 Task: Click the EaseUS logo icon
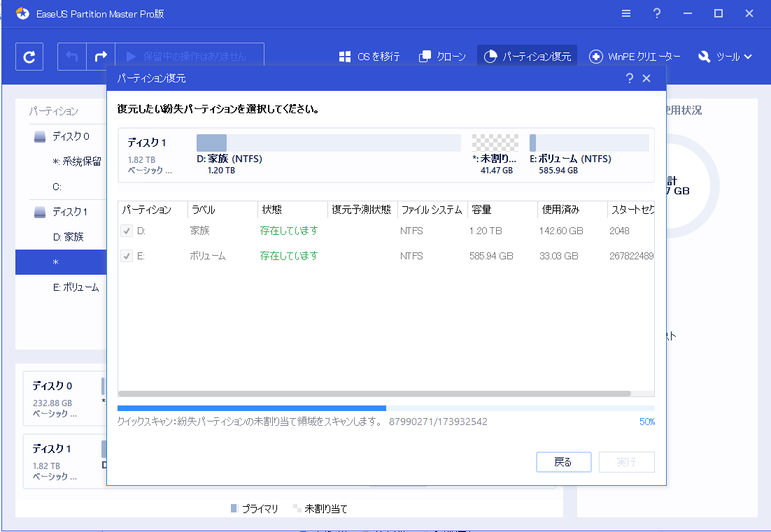[x=22, y=14]
